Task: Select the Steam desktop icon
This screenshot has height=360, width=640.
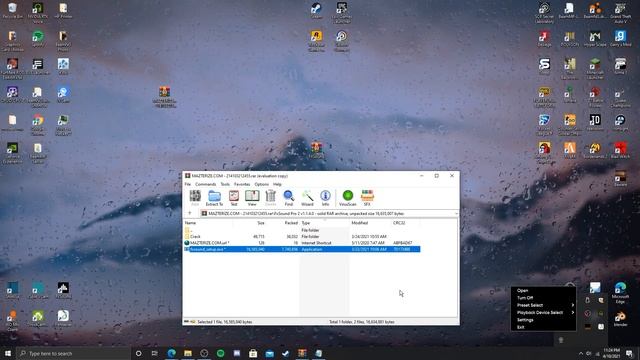Action: point(316,11)
